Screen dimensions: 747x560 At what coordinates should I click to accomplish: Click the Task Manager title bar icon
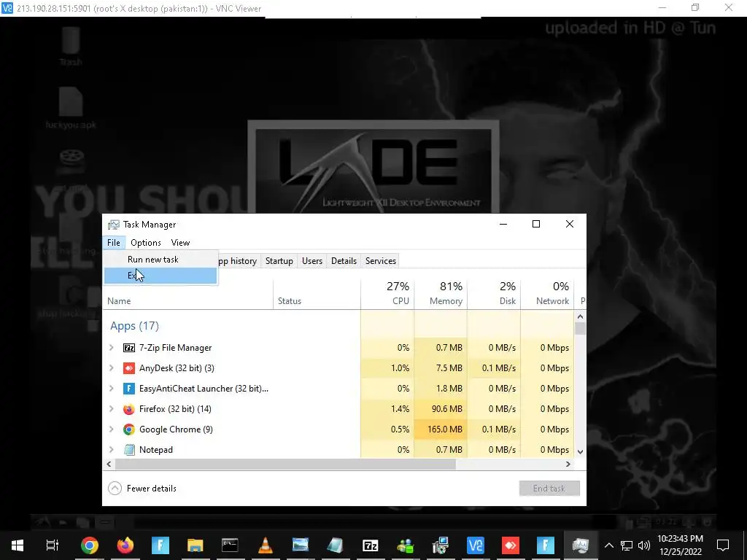[x=113, y=225]
